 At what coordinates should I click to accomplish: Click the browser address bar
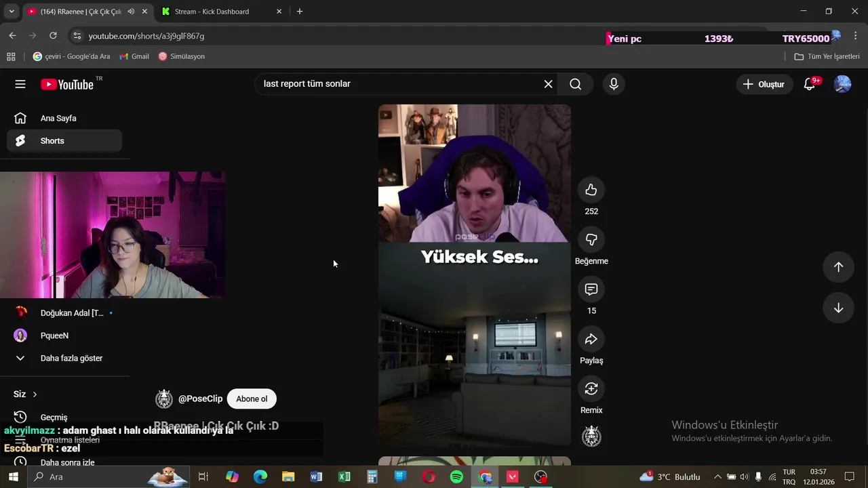tap(339, 36)
